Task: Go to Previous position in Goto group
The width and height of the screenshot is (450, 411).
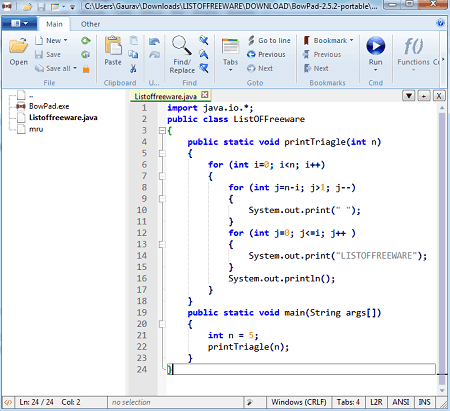Action: coord(266,54)
